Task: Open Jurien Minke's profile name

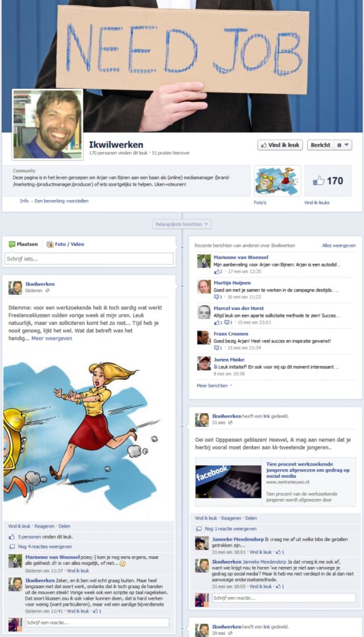Action: 229,359
